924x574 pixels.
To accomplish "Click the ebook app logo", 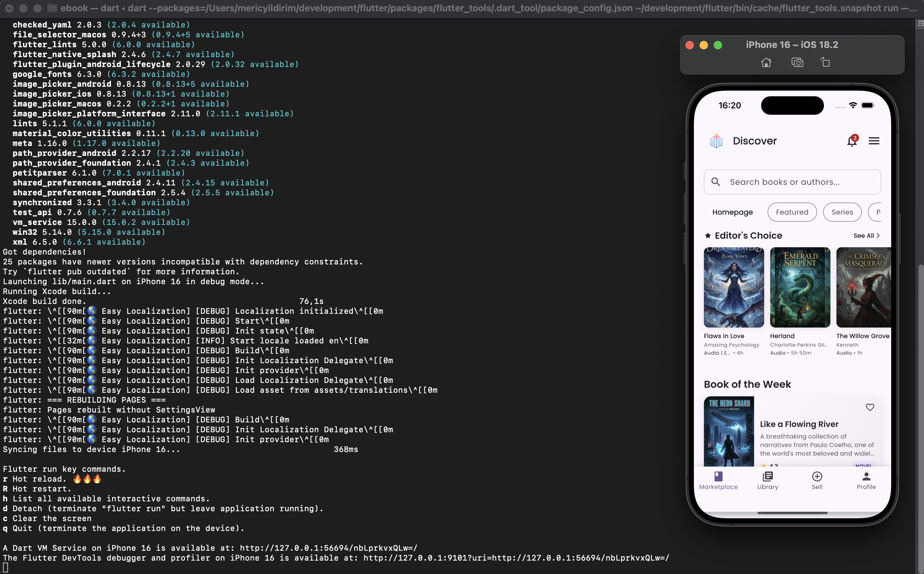I will click(716, 141).
